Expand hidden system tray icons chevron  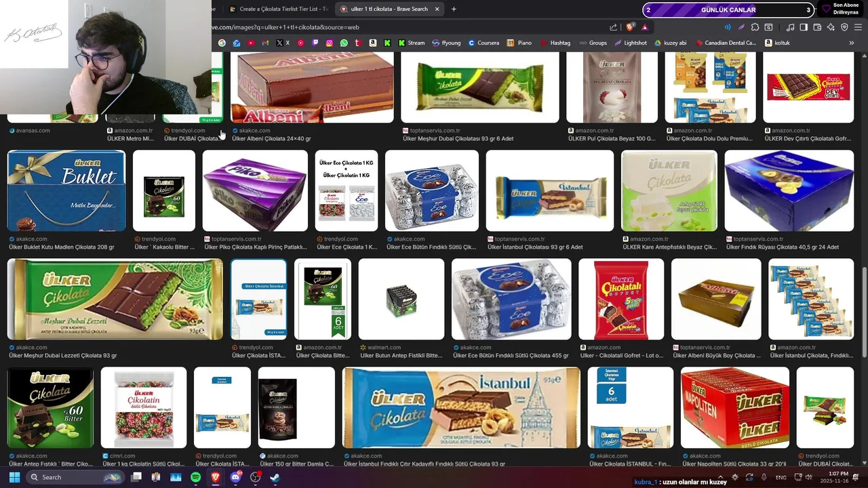tap(722, 477)
